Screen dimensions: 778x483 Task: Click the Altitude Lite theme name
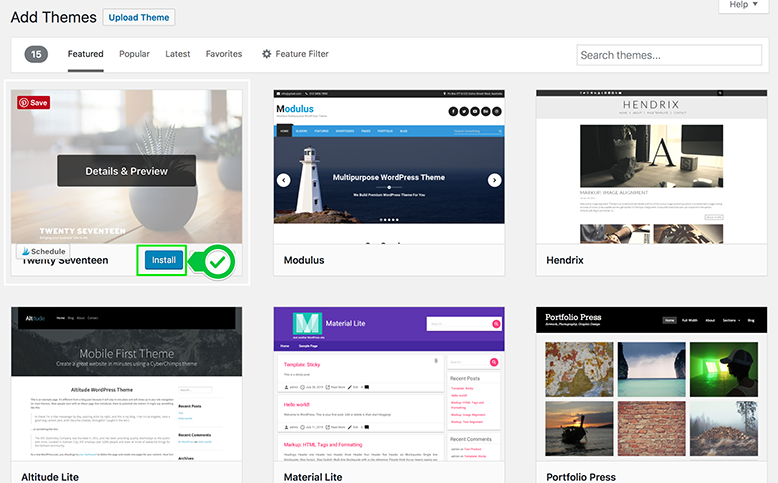click(x=50, y=477)
